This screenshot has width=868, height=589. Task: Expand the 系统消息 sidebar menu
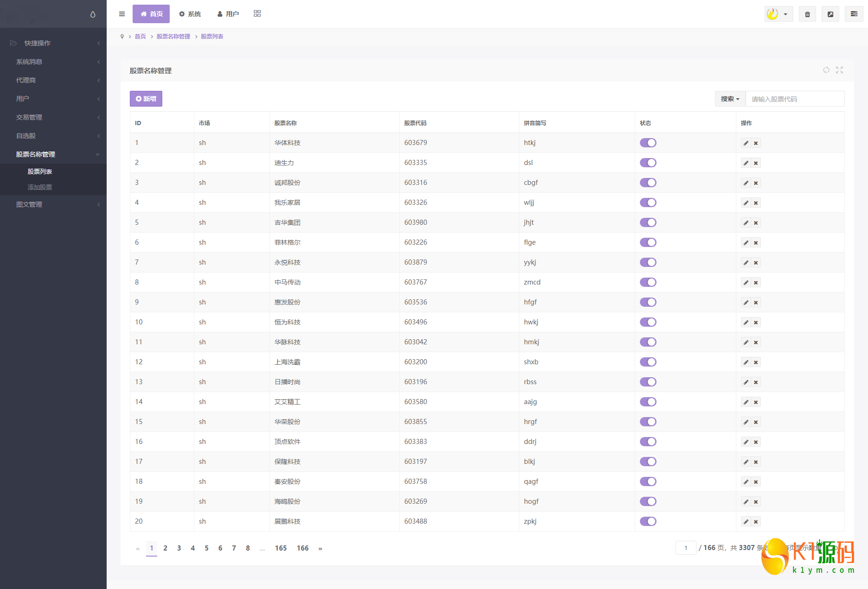click(x=53, y=62)
